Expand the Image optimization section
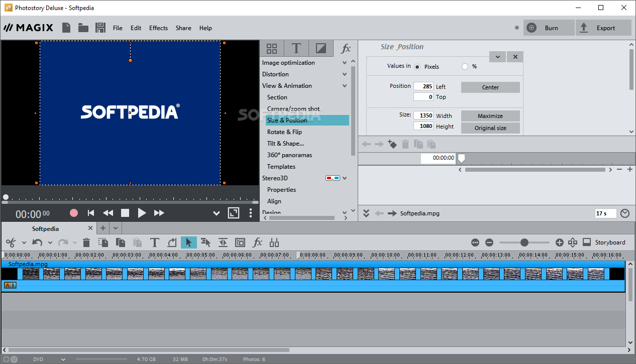Viewport: 636px width, 364px height. click(x=345, y=63)
